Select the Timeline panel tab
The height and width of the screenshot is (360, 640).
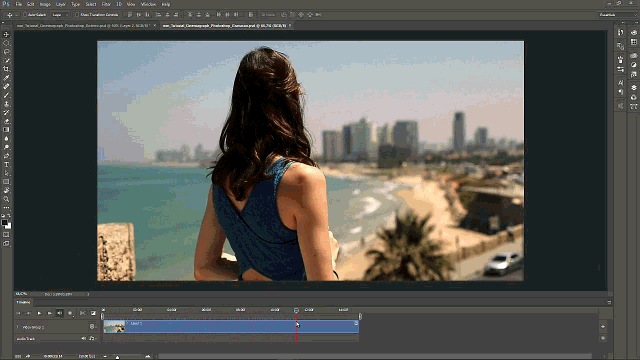tap(23, 302)
